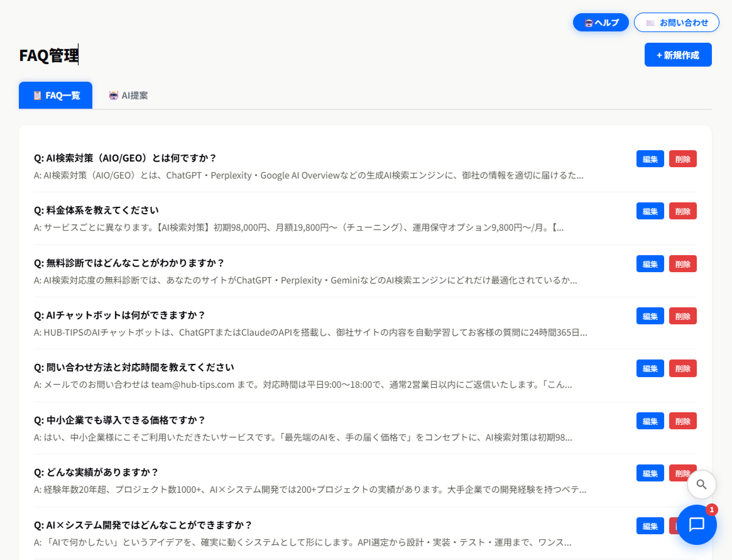Edit the AI検索対策（AIO/GEO）FAQ entry
The width and height of the screenshot is (732, 560).
click(650, 158)
